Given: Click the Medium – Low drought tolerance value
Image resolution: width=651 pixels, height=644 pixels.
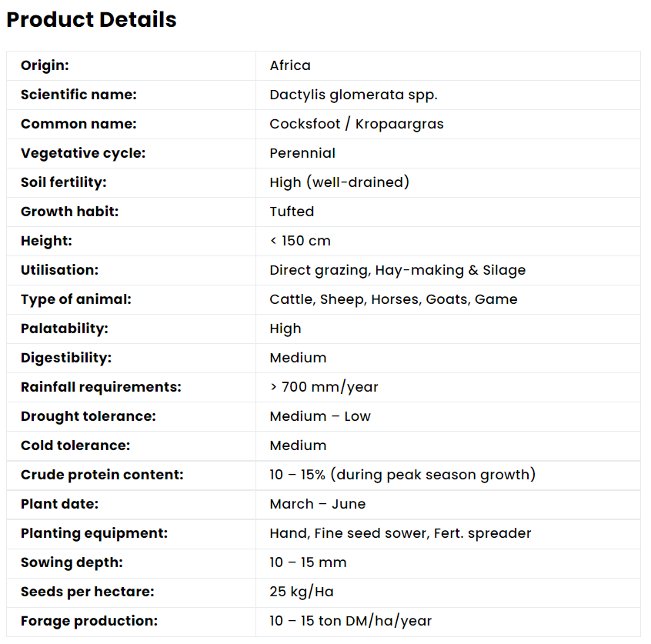Looking at the screenshot, I should pyautogui.click(x=320, y=416).
